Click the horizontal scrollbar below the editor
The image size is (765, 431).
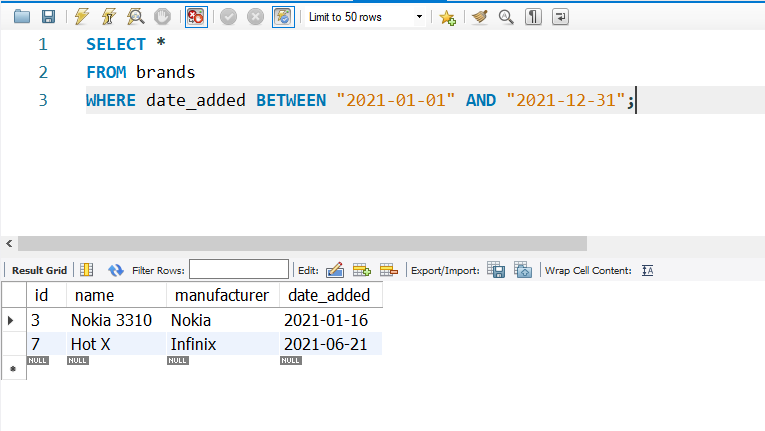pos(300,244)
